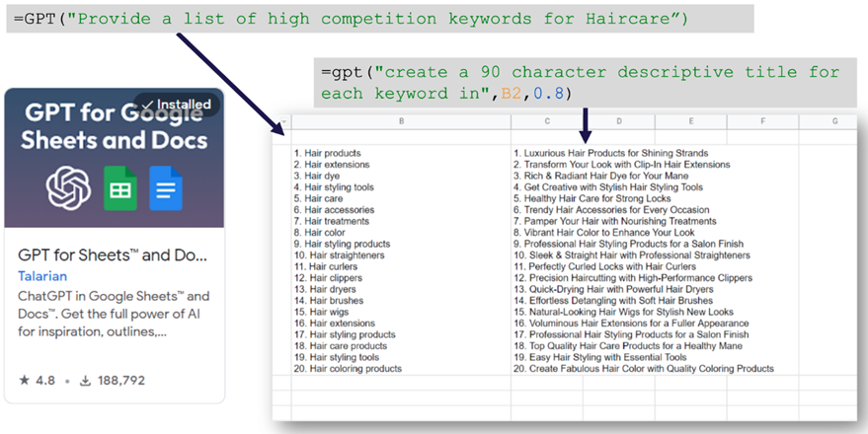868x434 pixels.
Task: Click '8. Hair color' line
Action: (x=319, y=233)
